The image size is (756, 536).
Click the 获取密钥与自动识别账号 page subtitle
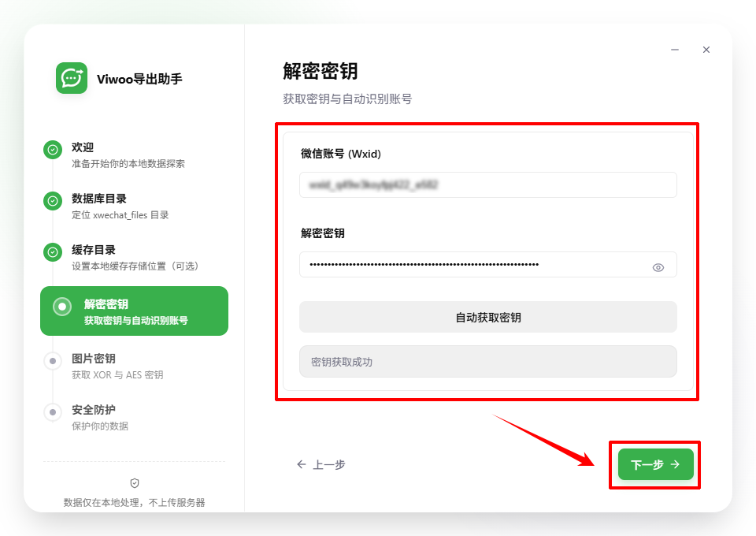tap(347, 99)
